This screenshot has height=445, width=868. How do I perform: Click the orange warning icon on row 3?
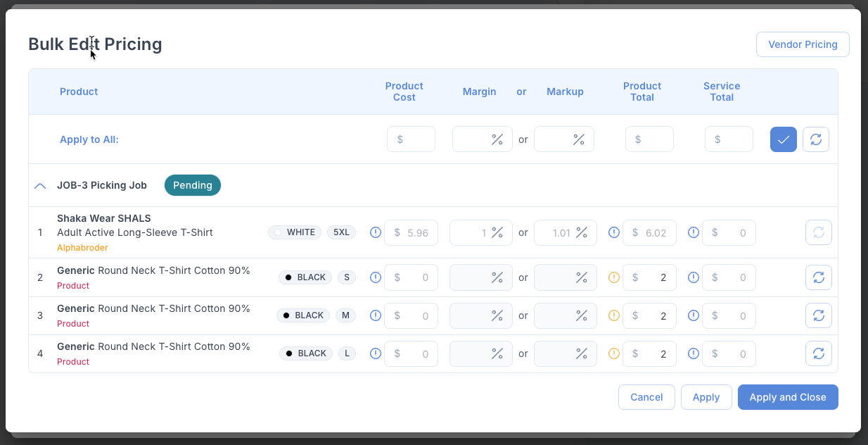tap(614, 315)
